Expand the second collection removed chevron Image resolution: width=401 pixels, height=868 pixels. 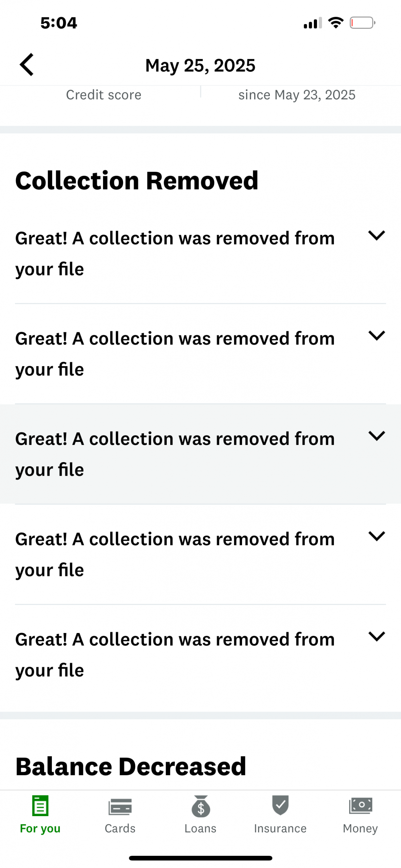tap(376, 335)
